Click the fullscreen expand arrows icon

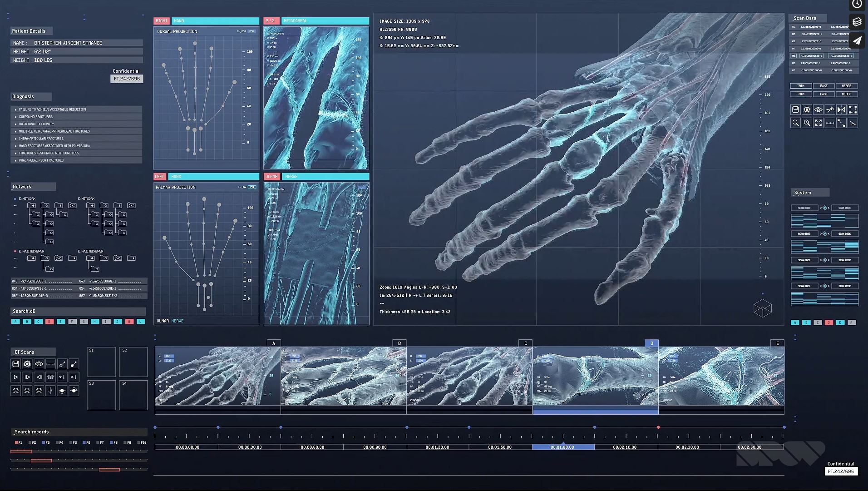pos(818,123)
